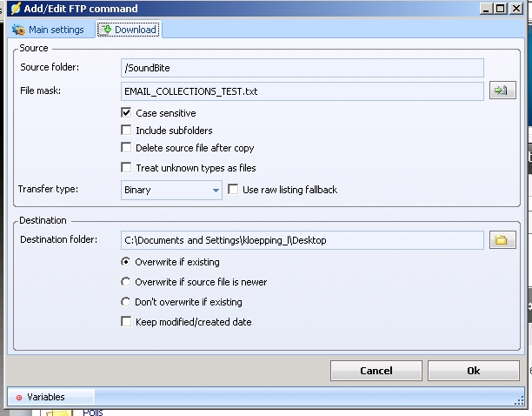
Task: Click the Variables red dot icon
Action: 19,398
